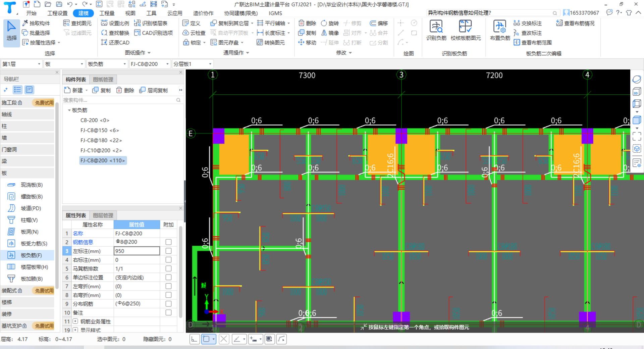Toggle 附加 checkbox for 左标注(mm) row

tap(168, 251)
